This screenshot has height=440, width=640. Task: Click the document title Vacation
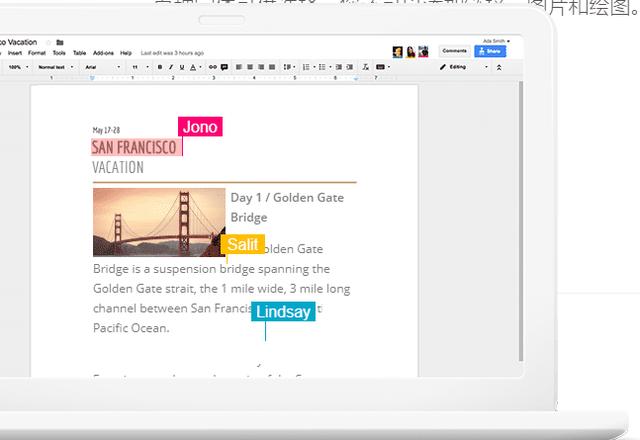coord(18,42)
